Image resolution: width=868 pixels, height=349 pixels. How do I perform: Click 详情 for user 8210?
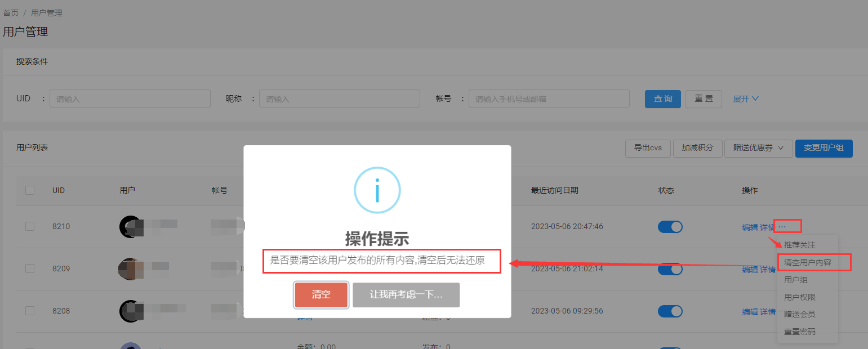[768, 227]
